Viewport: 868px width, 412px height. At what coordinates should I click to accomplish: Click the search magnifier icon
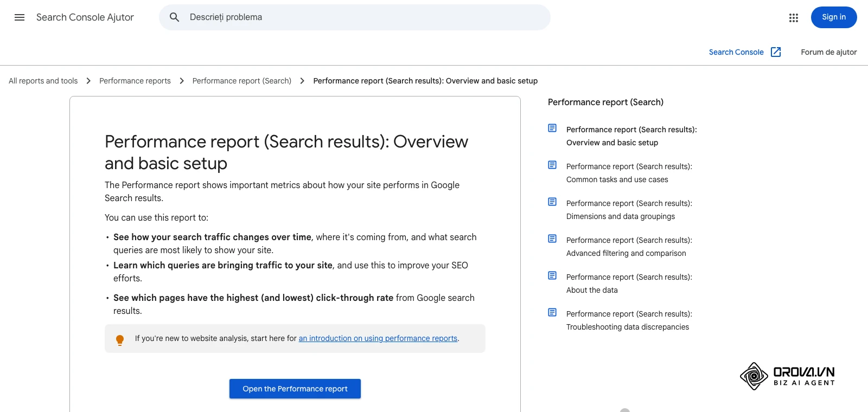pyautogui.click(x=174, y=17)
